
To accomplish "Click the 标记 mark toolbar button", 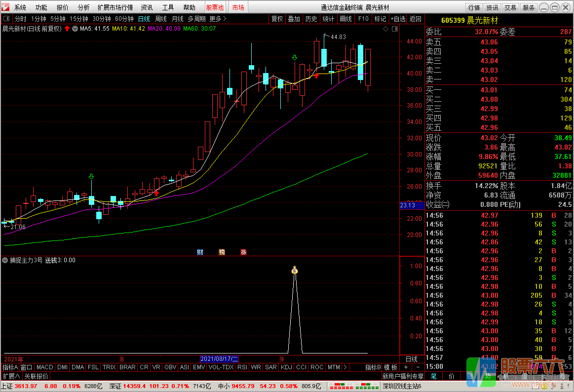I will click(381, 19).
